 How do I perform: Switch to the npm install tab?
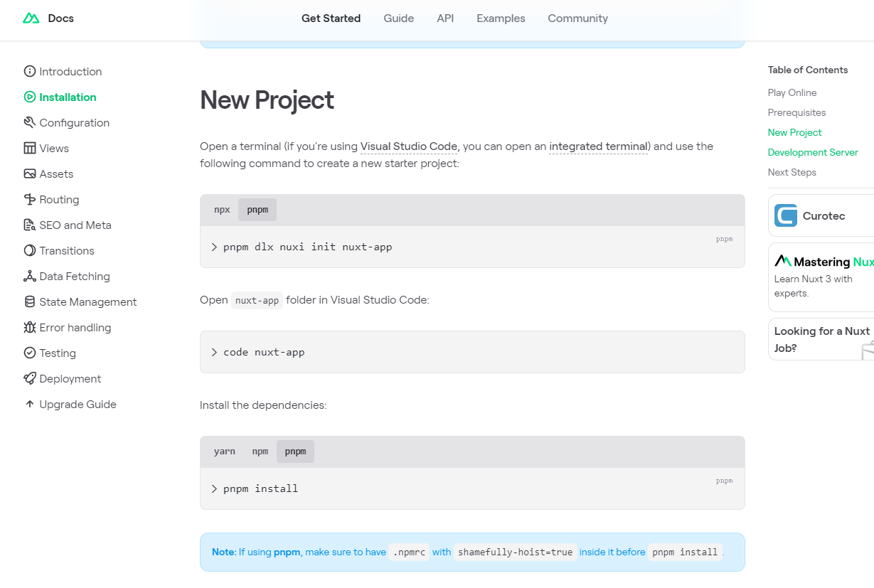pos(260,451)
